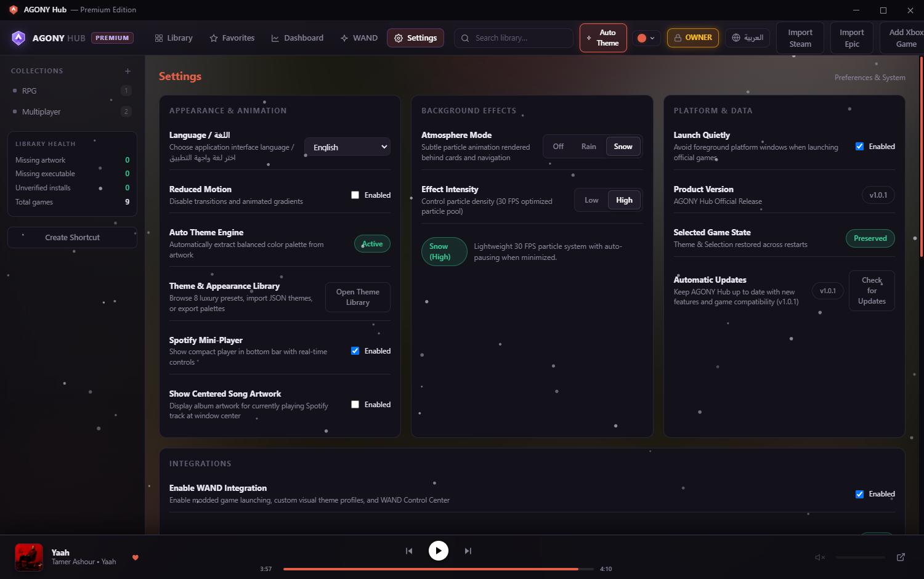This screenshot has height=579, width=924.
Task: Set Effect Intensity to Low
Action: pos(591,200)
